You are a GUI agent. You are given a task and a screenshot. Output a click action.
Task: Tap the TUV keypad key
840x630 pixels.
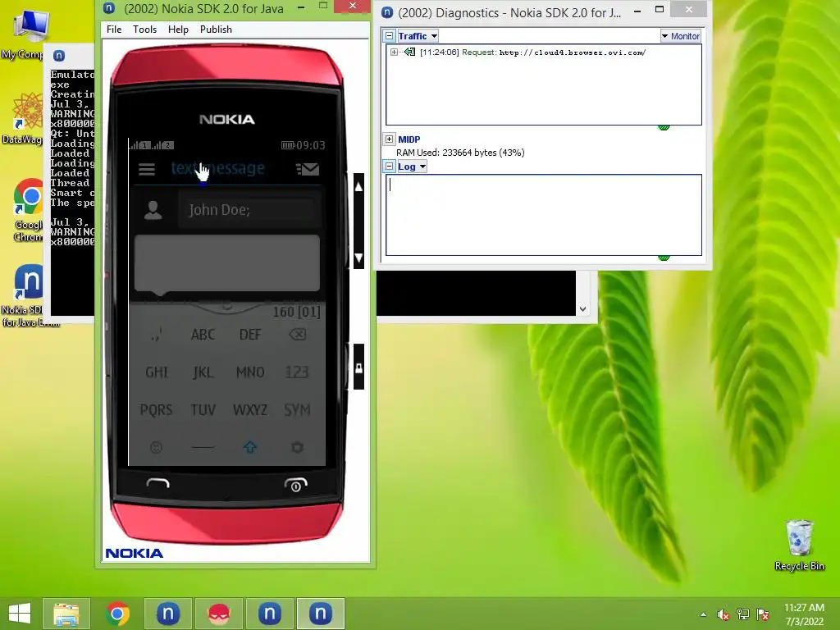203,410
